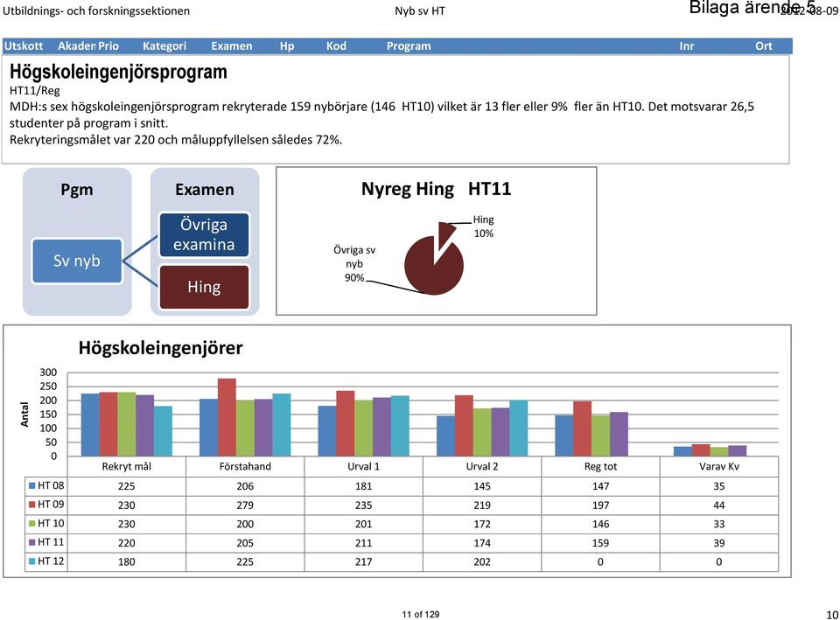Click the Kod column header
This screenshot has width=840, height=620.
[336, 46]
